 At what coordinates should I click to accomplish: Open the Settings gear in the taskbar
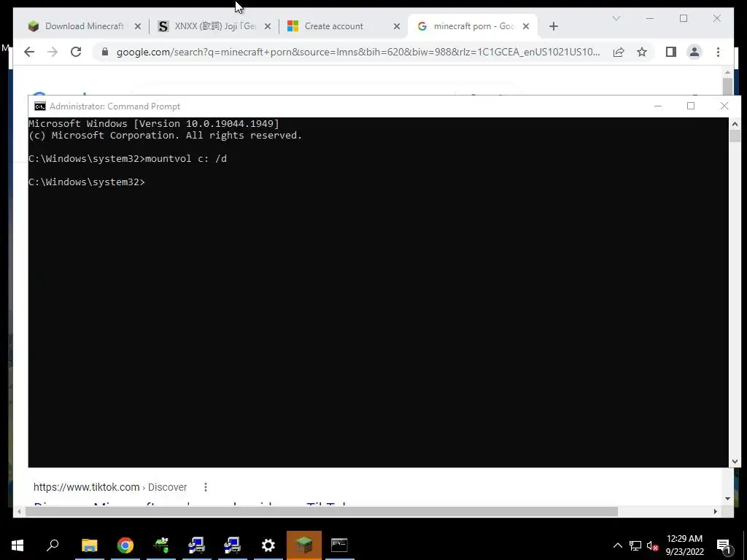(x=268, y=545)
